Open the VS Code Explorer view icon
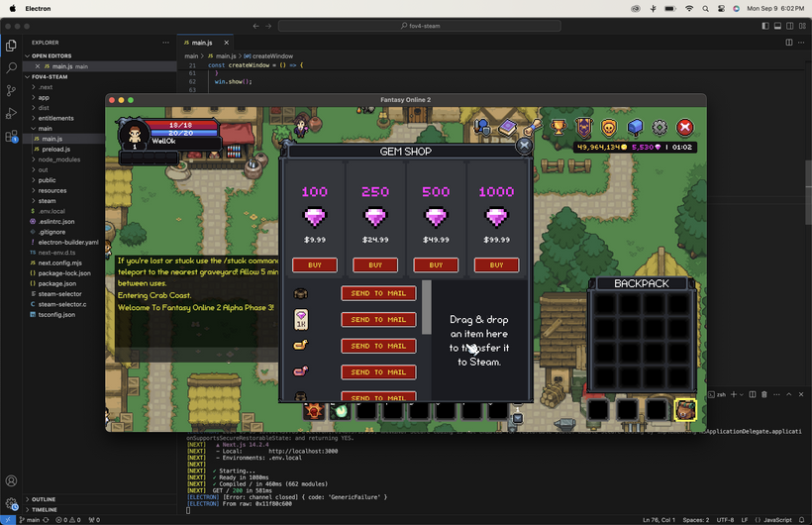Screen dimensions: 812x525 pos(11,46)
